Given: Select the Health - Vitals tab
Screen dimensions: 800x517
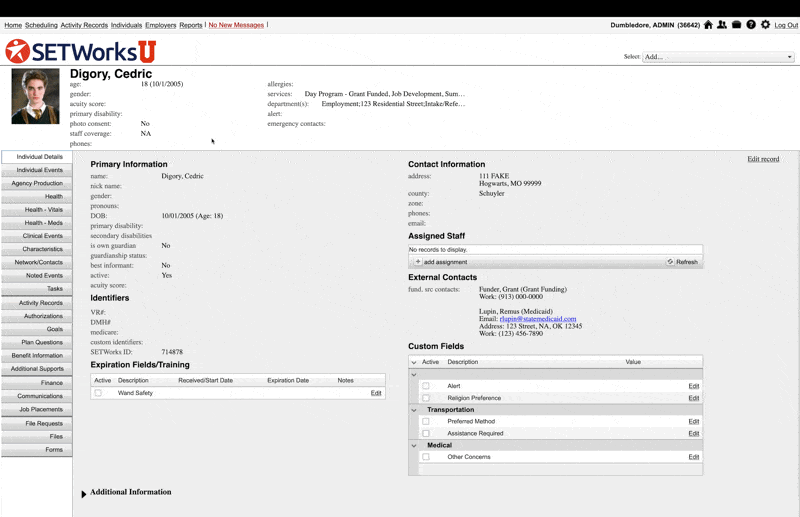Looking at the screenshot, I should (x=37, y=210).
